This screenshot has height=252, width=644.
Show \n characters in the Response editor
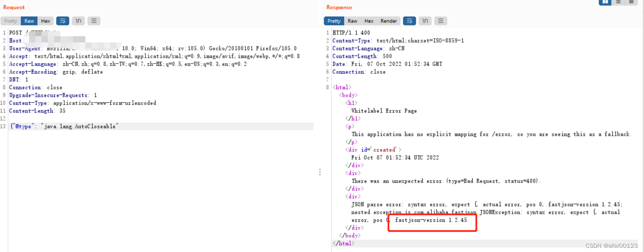click(x=425, y=20)
